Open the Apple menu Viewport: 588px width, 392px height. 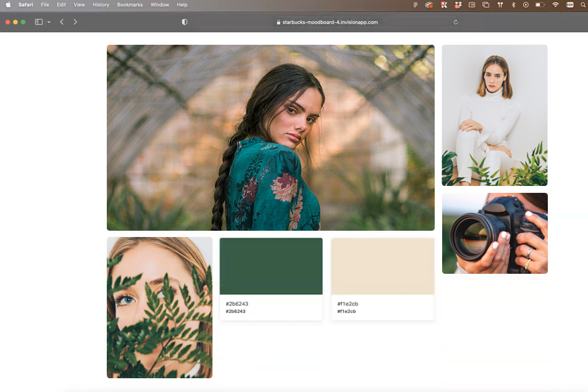point(8,5)
